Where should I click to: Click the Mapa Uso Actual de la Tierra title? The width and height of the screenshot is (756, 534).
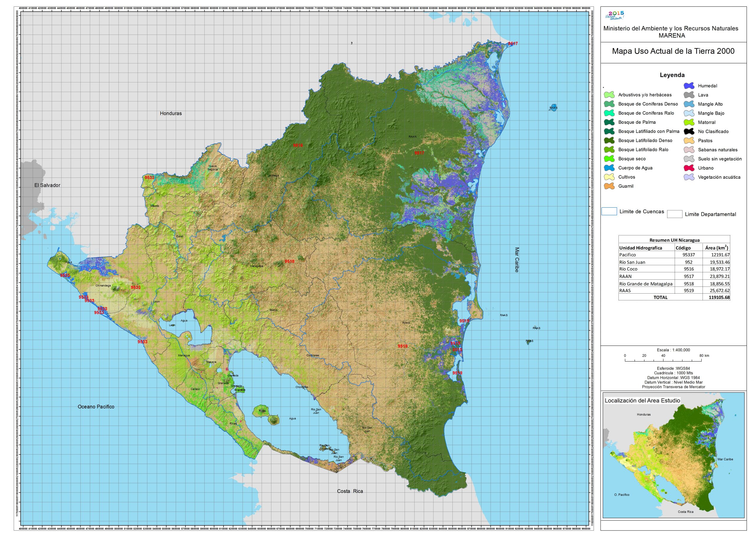pyautogui.click(x=673, y=51)
